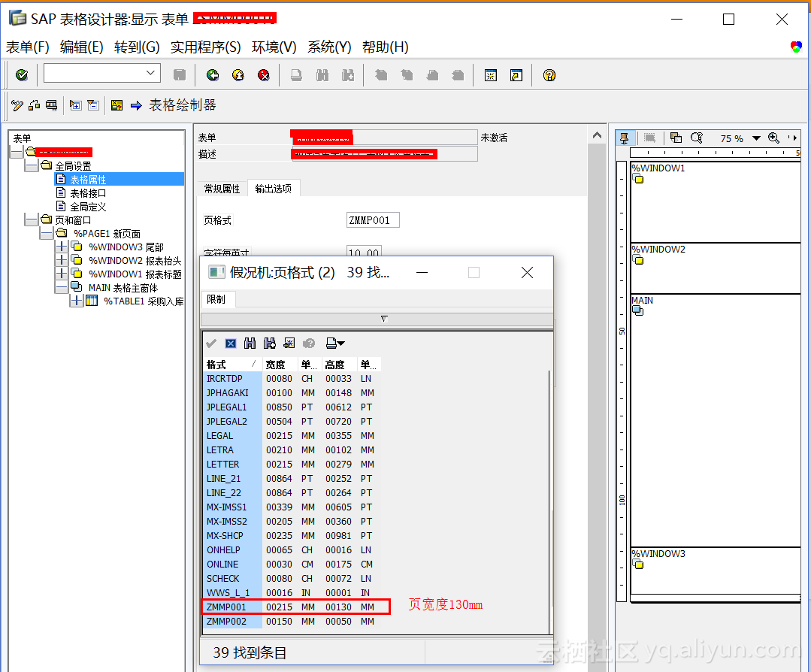Screen dimensions: 811x672
Task: Click the 高度 column header
Action: [x=339, y=365]
